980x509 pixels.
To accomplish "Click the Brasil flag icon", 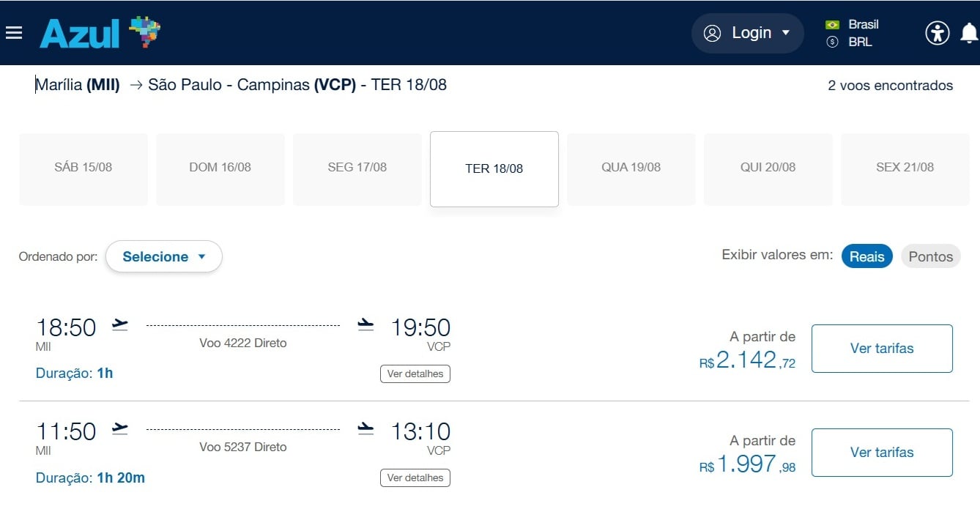I will coord(832,24).
